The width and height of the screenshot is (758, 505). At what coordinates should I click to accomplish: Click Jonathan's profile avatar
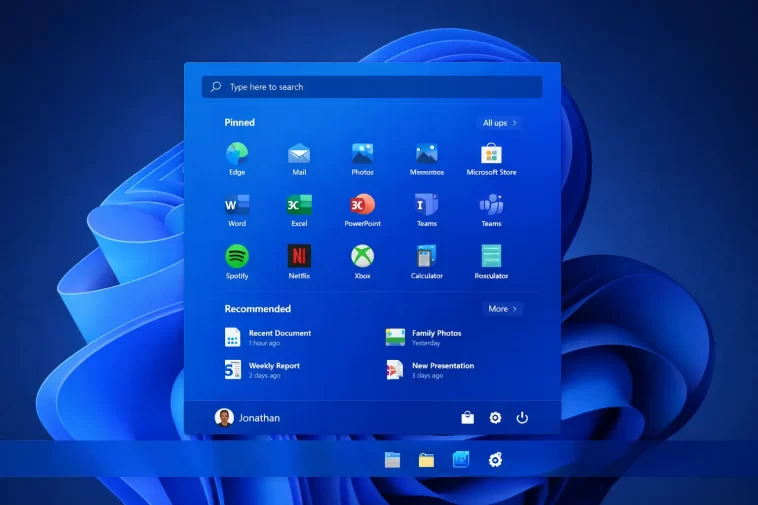224,418
